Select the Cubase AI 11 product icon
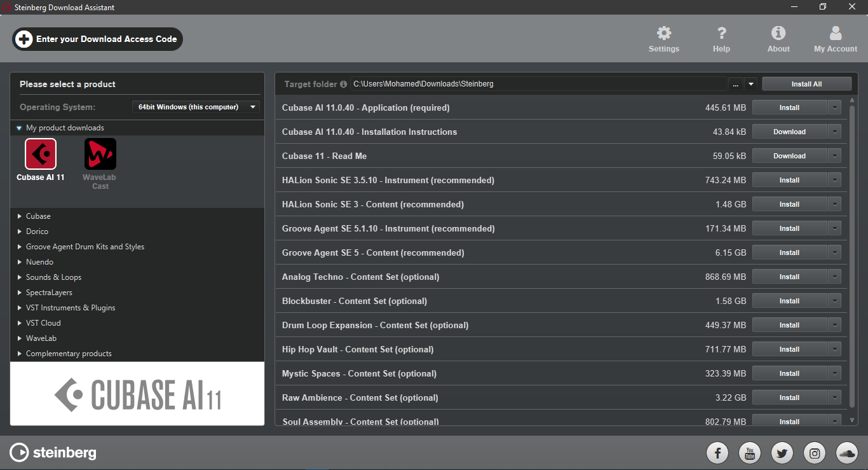Image resolution: width=868 pixels, height=470 pixels. [41, 154]
